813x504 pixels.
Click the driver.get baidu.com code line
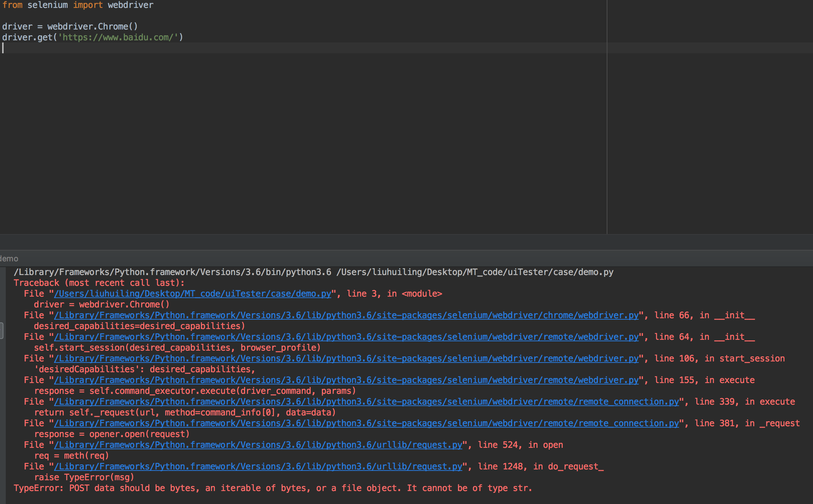pos(93,37)
